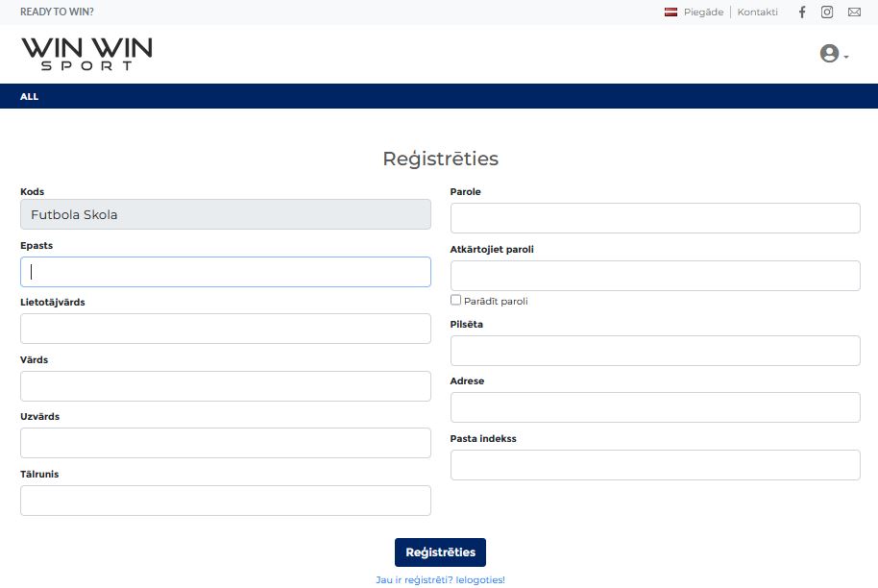Select the Vārds text field
The width and height of the screenshot is (878, 588).
226,386
